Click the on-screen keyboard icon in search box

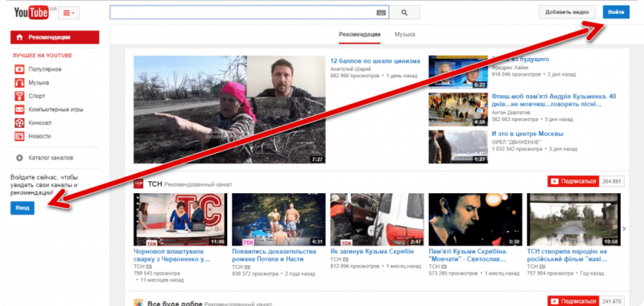[x=381, y=13]
